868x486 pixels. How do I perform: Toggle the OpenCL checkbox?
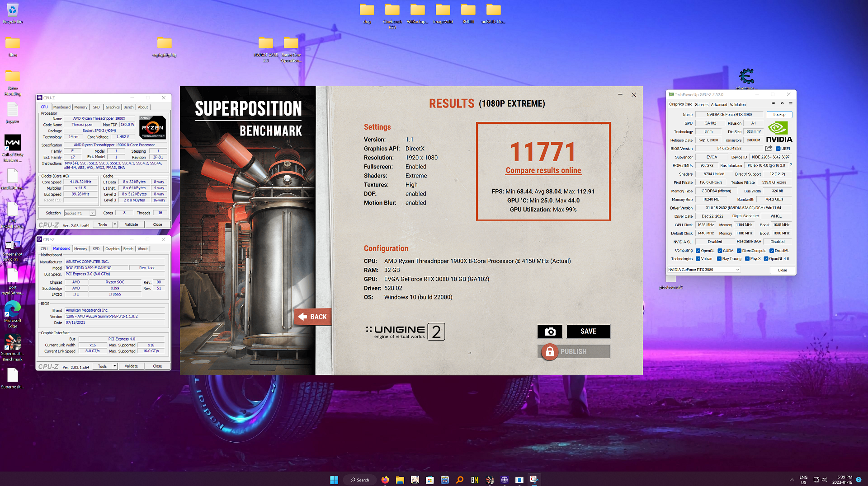click(x=698, y=251)
